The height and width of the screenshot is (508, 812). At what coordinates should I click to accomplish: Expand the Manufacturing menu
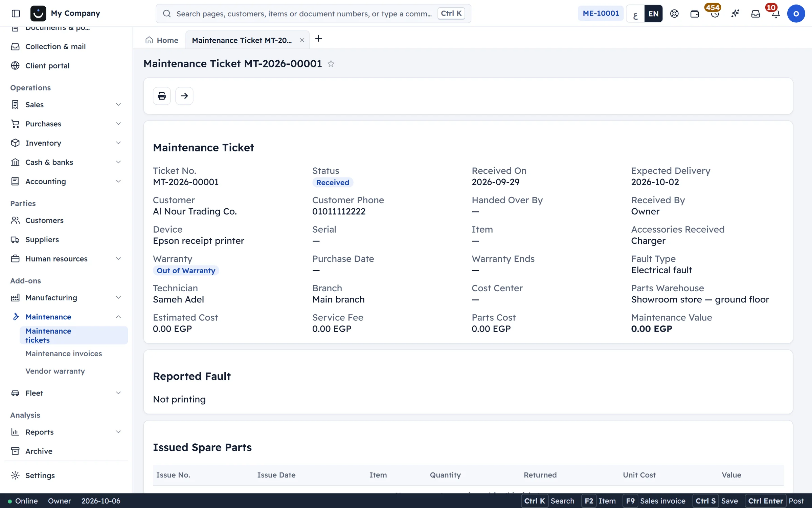coord(66,298)
